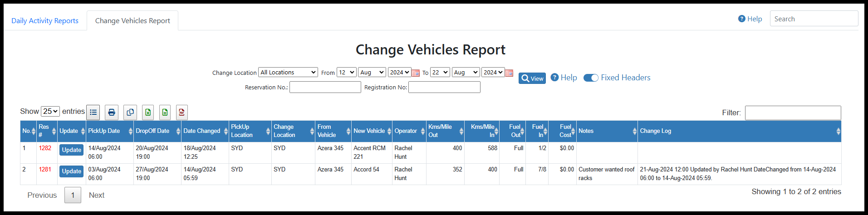
Task: Select Change Vehicles Report tab
Action: [132, 20]
